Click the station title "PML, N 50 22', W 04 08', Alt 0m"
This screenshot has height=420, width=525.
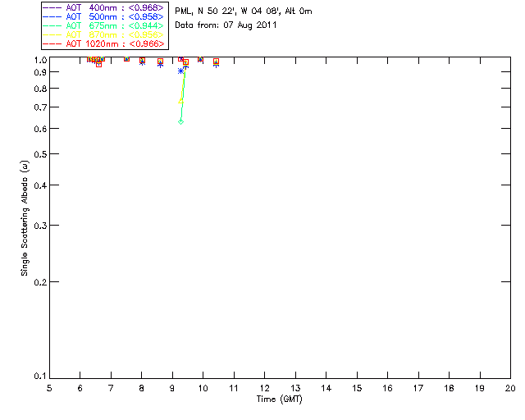244,11
